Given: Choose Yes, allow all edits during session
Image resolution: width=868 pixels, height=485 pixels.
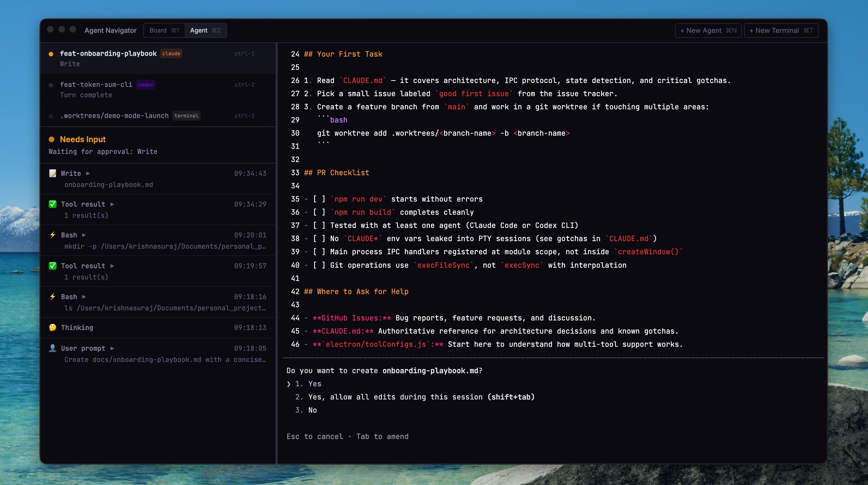Looking at the screenshot, I should point(421,397).
